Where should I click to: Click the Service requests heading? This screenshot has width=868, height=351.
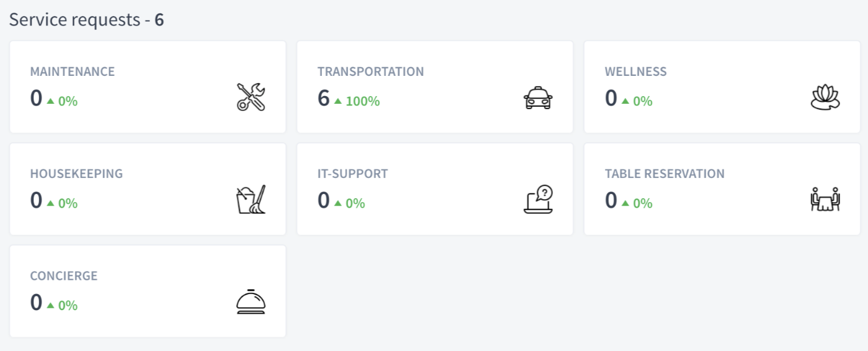(87, 20)
